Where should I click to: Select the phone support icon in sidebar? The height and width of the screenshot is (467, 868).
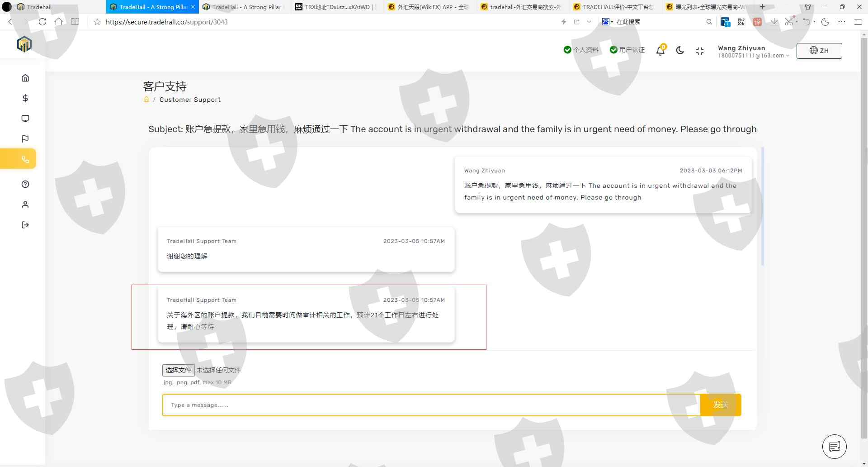point(25,159)
